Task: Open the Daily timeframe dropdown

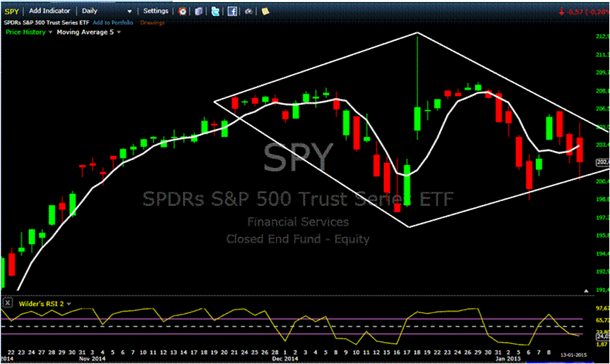Action: pyautogui.click(x=107, y=11)
